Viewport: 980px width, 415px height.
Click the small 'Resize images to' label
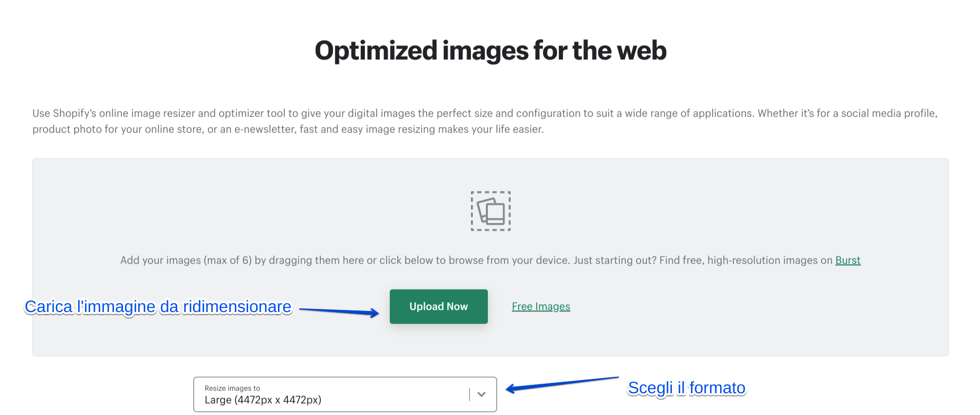[x=232, y=388]
